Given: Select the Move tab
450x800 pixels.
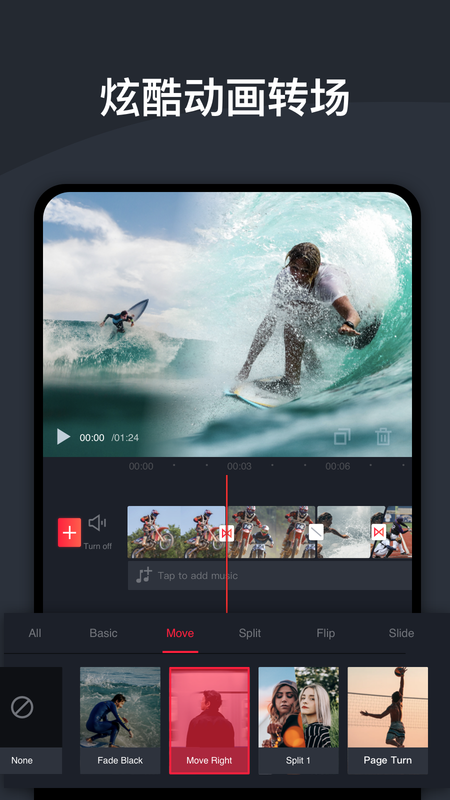Looking at the screenshot, I should coord(180,633).
